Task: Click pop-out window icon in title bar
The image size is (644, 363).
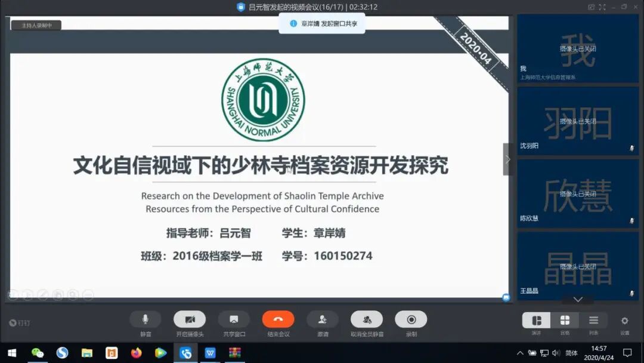Action: [591, 7]
